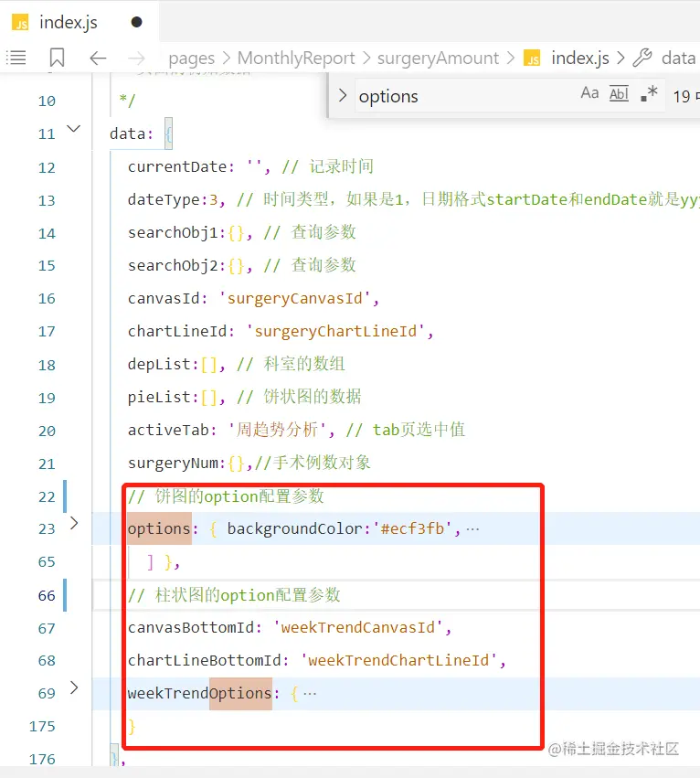The width and height of the screenshot is (700, 778).
Task: Go back with the left arrow
Action: 98,59
